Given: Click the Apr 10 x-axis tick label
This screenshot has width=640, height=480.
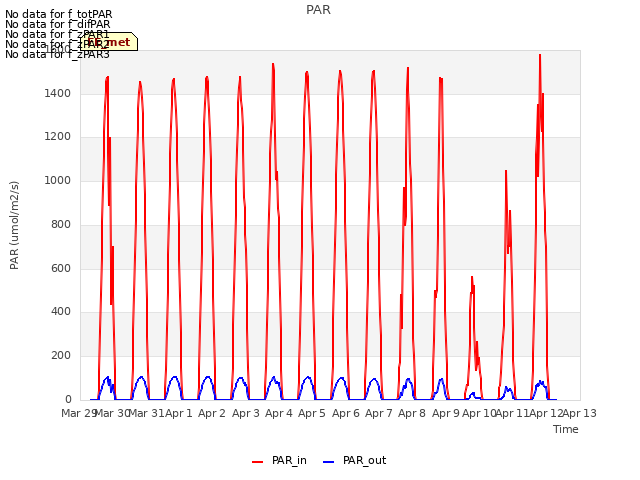Looking at the screenshot, I should tap(479, 413).
